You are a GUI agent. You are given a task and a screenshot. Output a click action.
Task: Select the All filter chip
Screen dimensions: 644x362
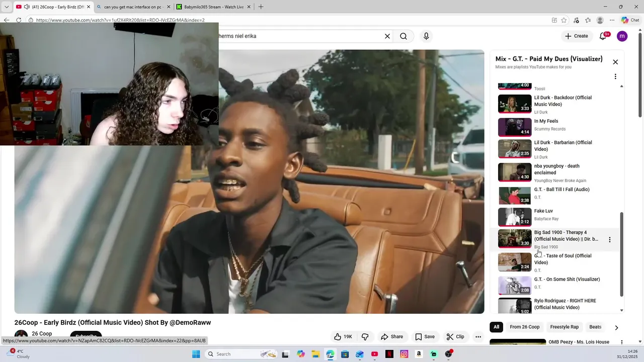coord(496,327)
